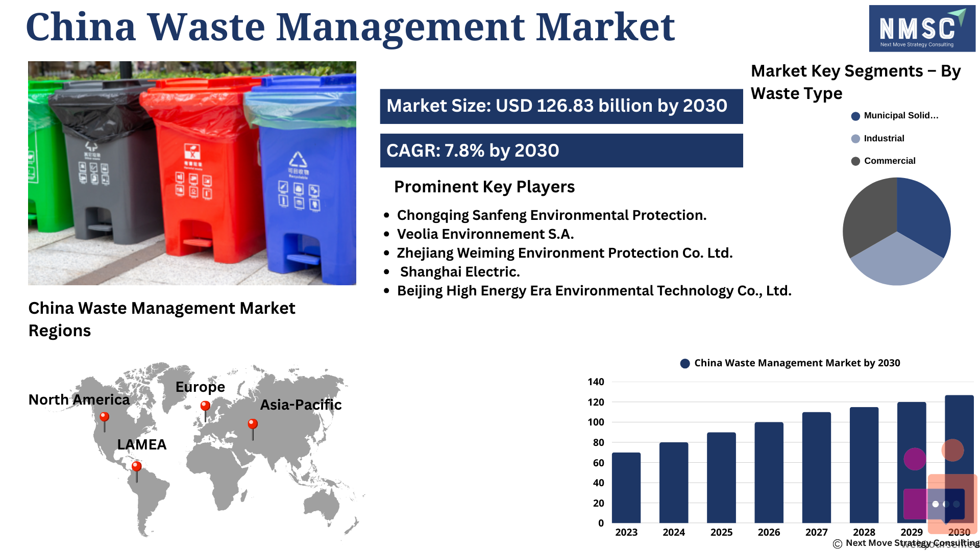Click the bar chart legend title text
This screenshot has height=551, width=980.
[x=797, y=363]
